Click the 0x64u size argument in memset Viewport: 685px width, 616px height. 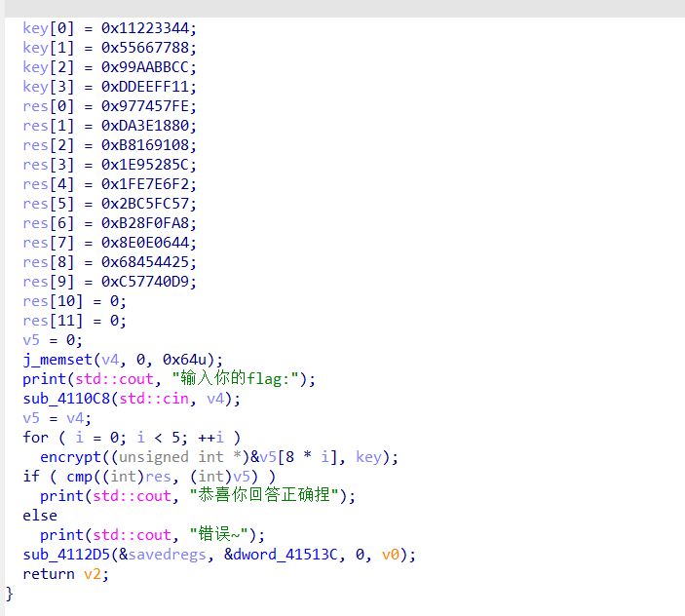pyautogui.click(x=195, y=360)
